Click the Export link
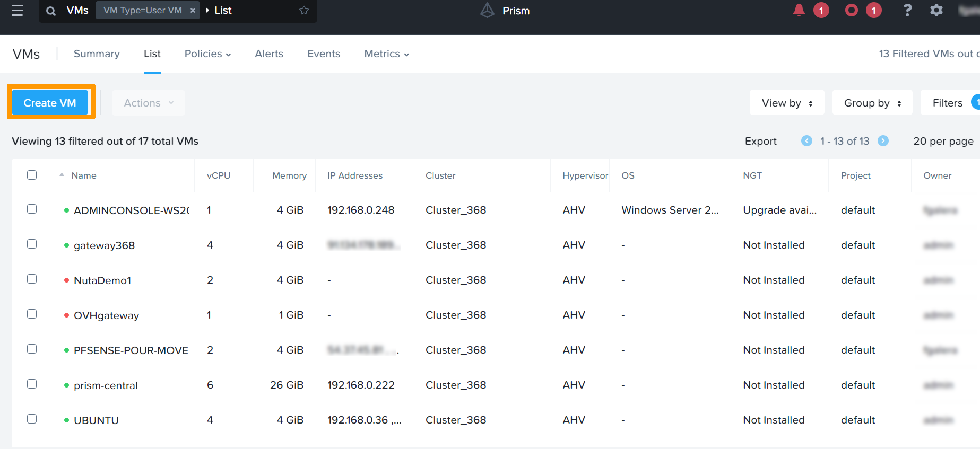Image resolution: width=980 pixels, height=449 pixels. (x=760, y=141)
